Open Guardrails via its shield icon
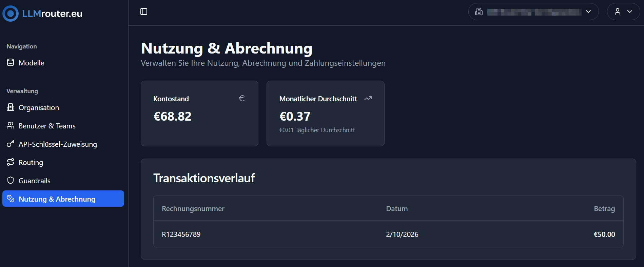Image resolution: width=644 pixels, height=267 pixels. (10, 180)
